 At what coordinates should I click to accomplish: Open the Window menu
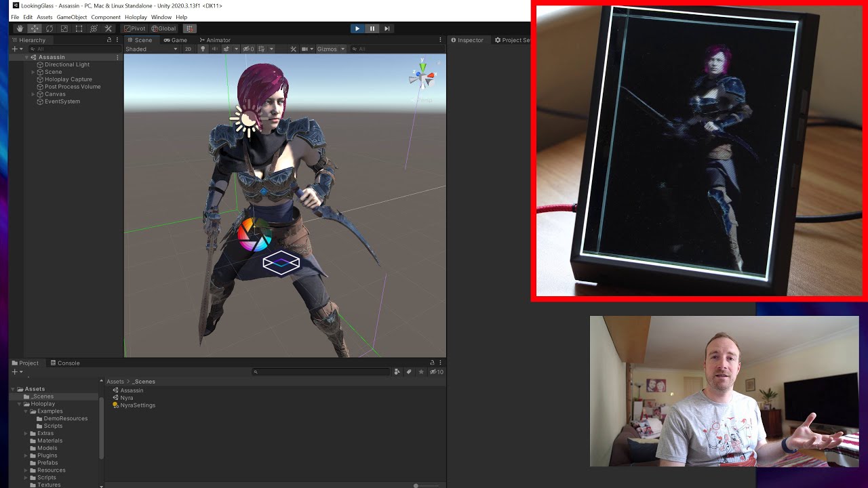point(161,17)
